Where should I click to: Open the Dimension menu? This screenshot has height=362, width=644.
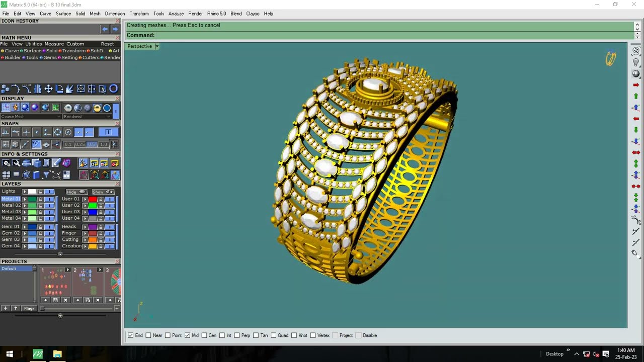115,14
